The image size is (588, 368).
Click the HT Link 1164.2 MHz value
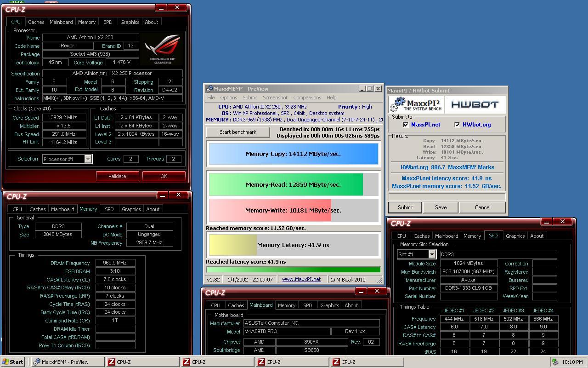[x=64, y=142]
